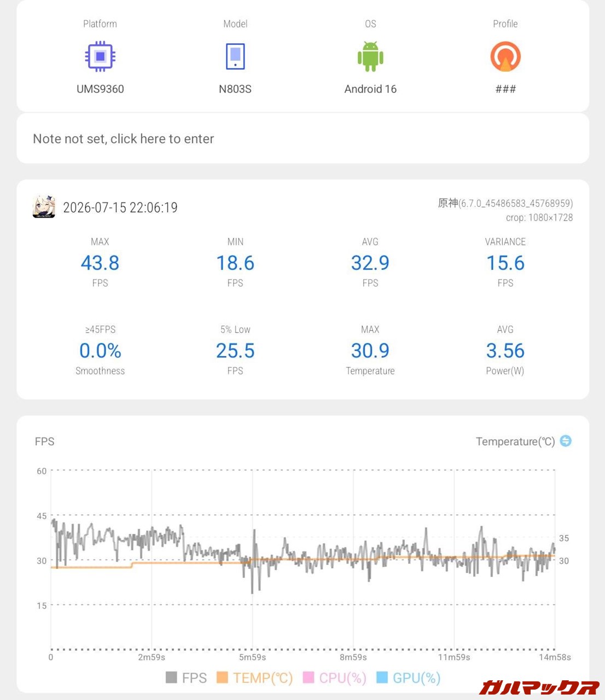Toggle the FPS legend series
Screen dimensions: 605x700
pos(186,678)
